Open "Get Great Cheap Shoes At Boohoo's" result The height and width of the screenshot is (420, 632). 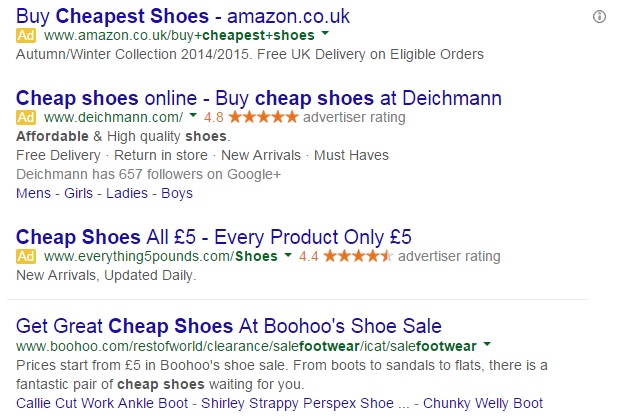pos(229,326)
